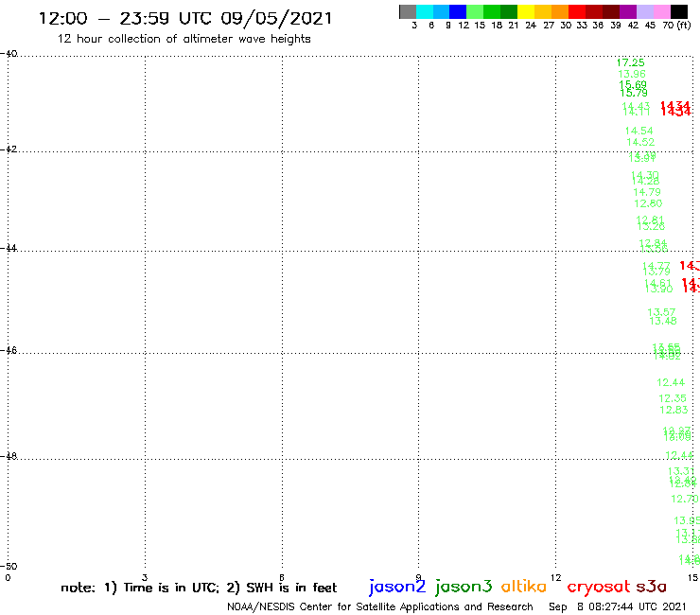This screenshot has height=615, width=700.
Task: Click the latitude axis label '-40'
Action: [x=9, y=54]
